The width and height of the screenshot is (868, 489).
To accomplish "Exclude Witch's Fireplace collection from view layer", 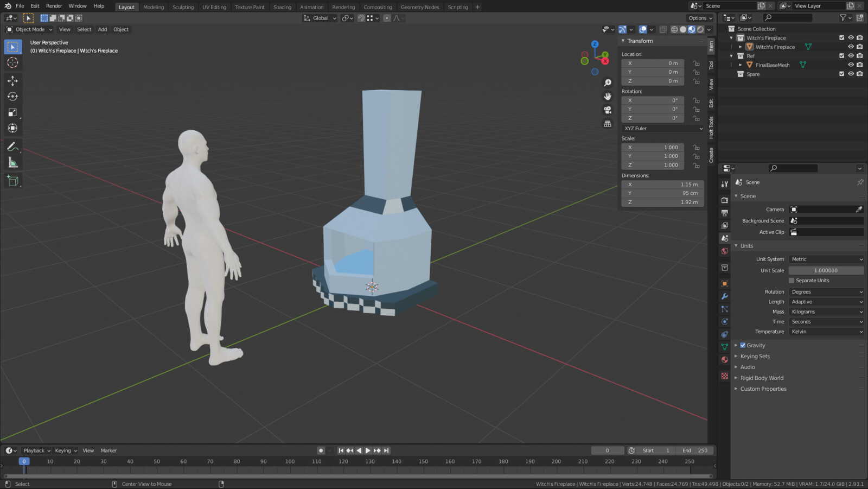I will tap(841, 38).
